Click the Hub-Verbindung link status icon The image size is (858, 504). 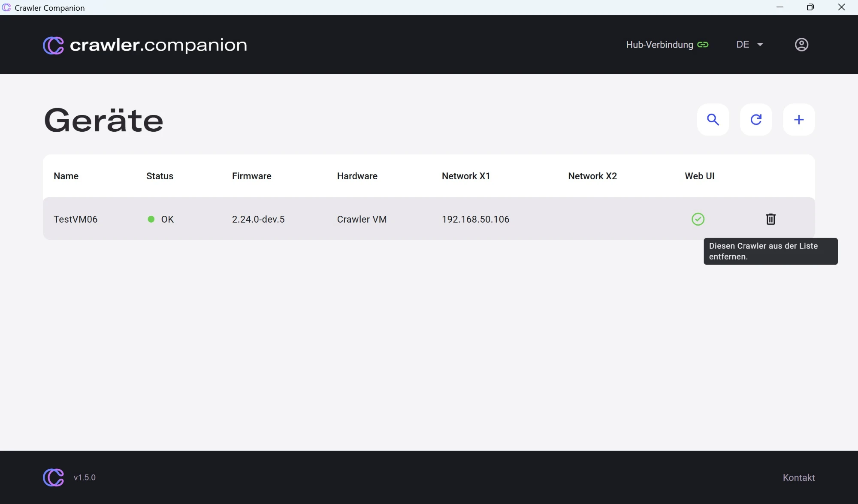(x=703, y=45)
